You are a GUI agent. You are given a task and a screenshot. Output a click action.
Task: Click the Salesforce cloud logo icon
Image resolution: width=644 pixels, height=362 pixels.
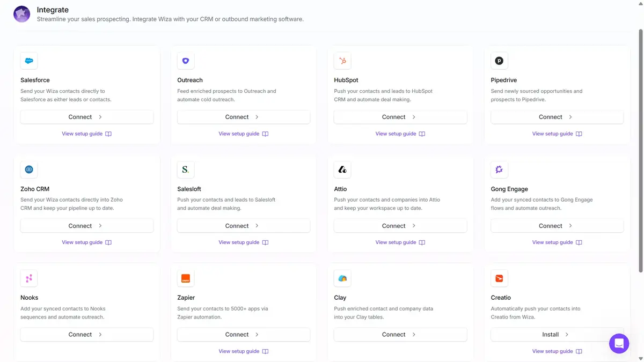29,61
